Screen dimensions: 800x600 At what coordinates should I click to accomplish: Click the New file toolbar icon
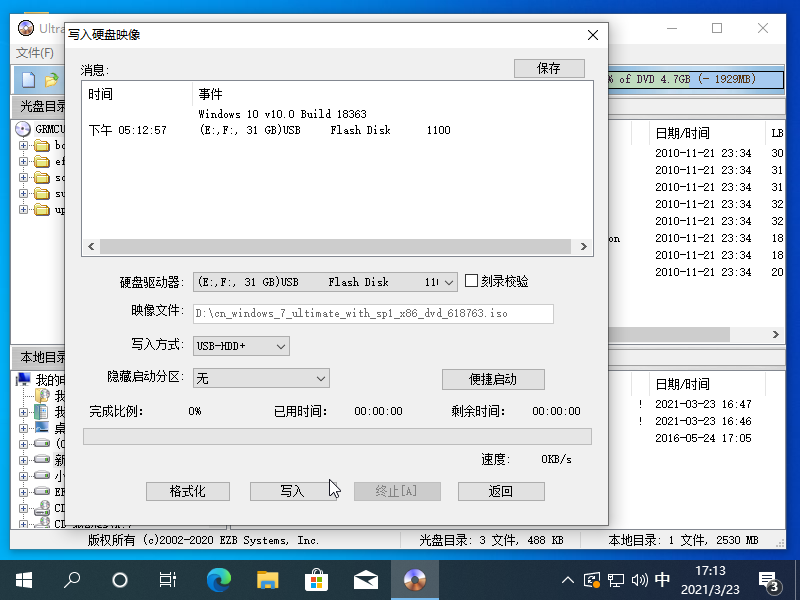pos(28,79)
